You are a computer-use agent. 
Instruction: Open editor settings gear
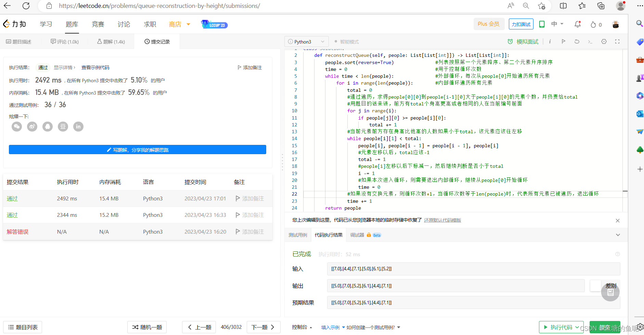point(604,41)
